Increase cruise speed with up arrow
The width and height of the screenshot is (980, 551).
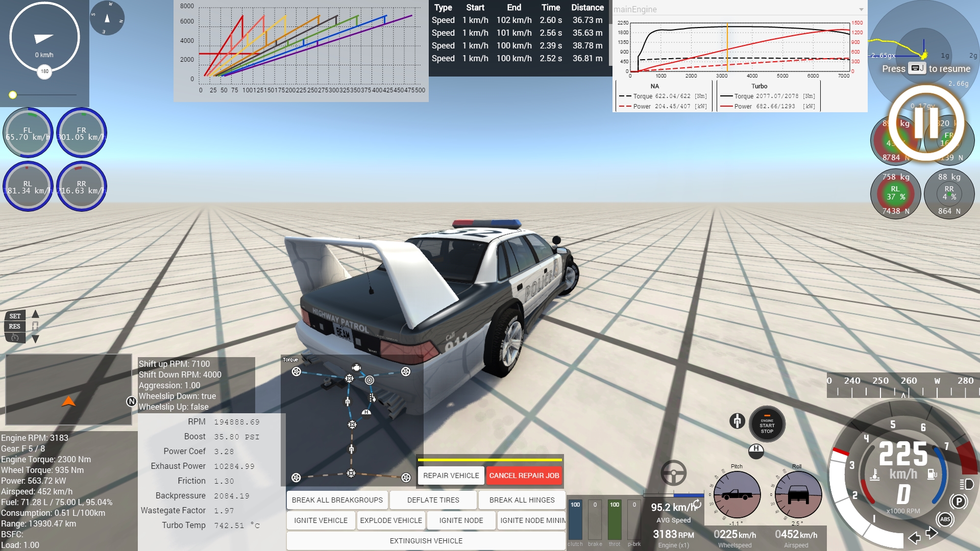[x=35, y=314]
